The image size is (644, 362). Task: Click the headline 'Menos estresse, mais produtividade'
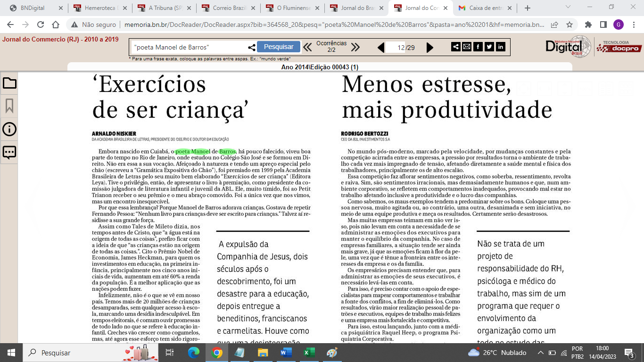[447, 97]
